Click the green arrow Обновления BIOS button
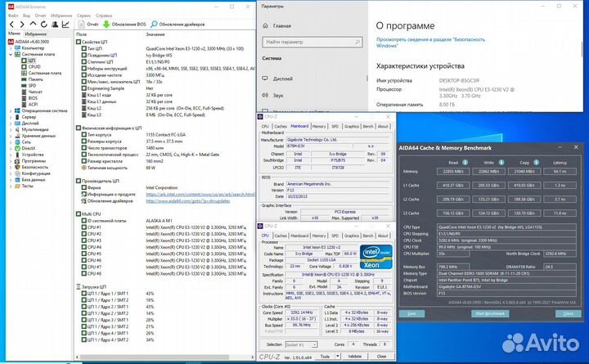This screenshot has width=589, height=364. point(124,25)
